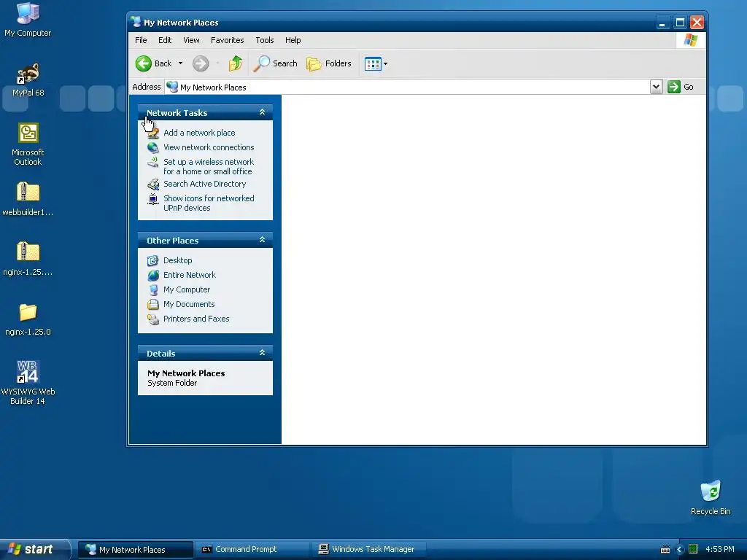The width and height of the screenshot is (747, 560).
Task: Switch to Windows Task Manager taskbar button
Action: 368,549
